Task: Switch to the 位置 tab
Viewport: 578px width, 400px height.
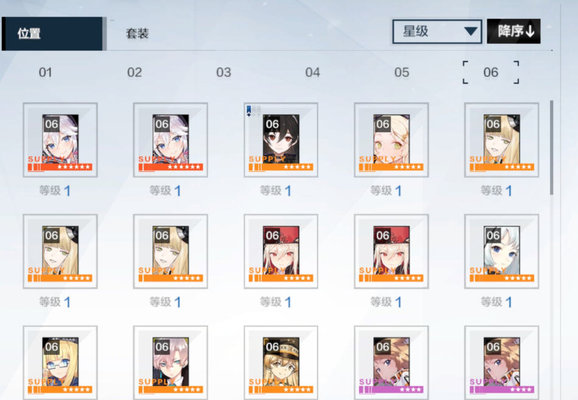Action: pyautogui.click(x=52, y=34)
